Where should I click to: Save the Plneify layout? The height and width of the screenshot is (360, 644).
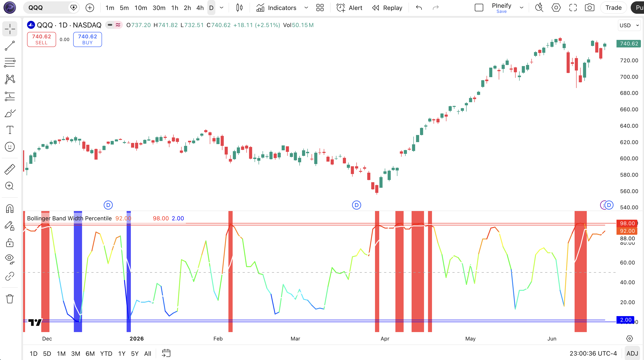click(x=501, y=12)
